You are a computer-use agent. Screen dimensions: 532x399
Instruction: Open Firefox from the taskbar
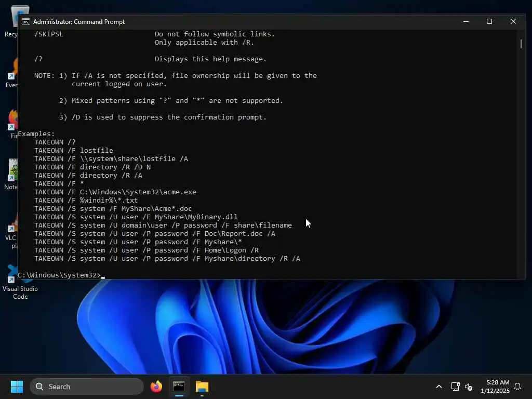tap(156, 387)
